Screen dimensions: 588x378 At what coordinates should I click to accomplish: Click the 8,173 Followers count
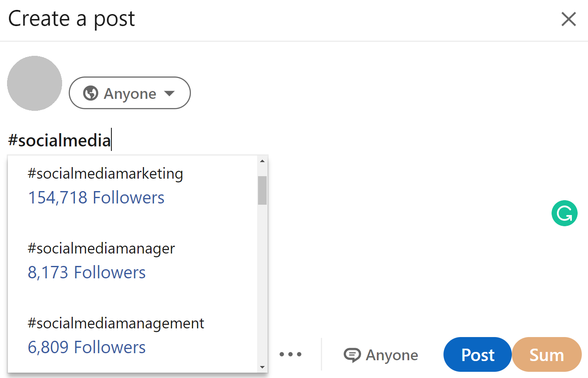pyautogui.click(x=87, y=273)
